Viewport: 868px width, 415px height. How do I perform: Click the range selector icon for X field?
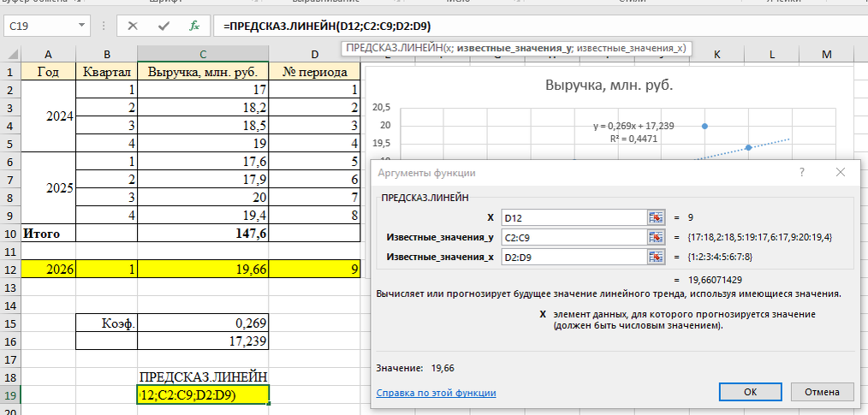(x=656, y=218)
